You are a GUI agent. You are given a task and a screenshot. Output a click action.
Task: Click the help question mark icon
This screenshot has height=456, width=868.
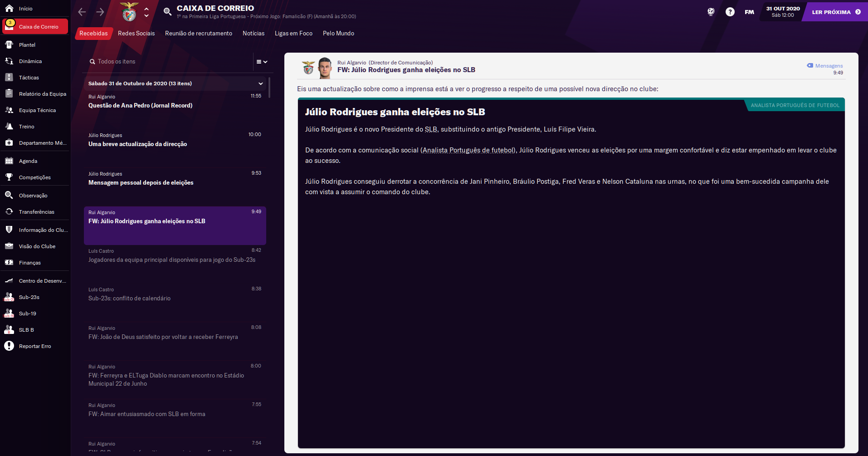pyautogui.click(x=730, y=12)
